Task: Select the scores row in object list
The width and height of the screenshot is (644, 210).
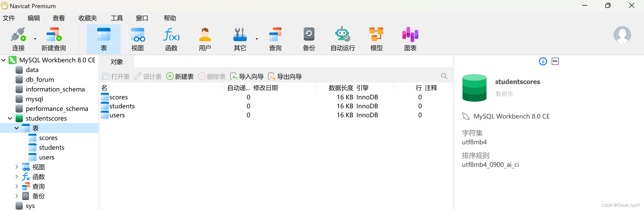Action: (x=276, y=97)
